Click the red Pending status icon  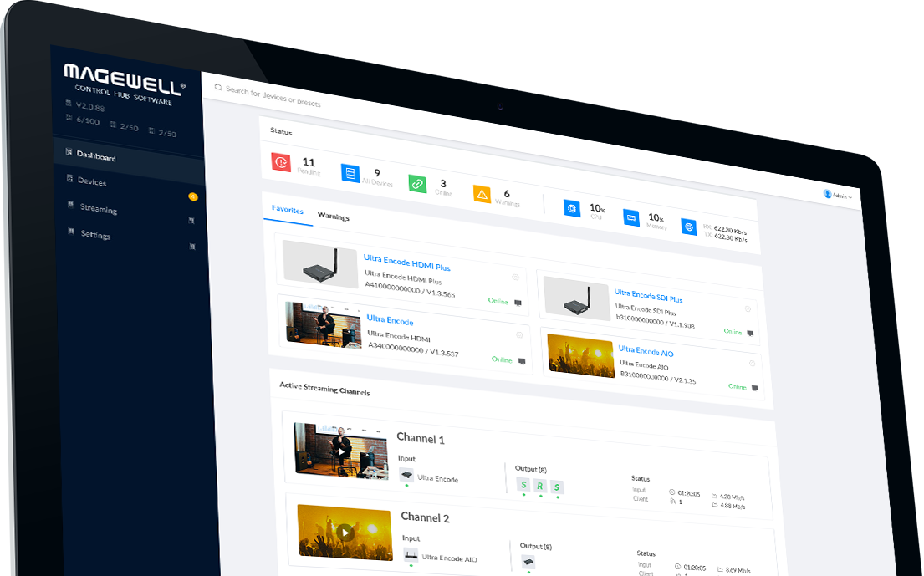coord(281,161)
